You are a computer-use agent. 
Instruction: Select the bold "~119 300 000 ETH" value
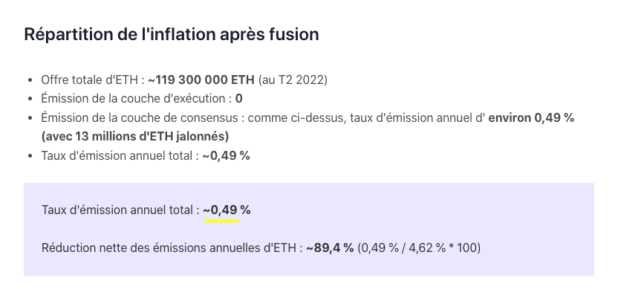click(201, 80)
